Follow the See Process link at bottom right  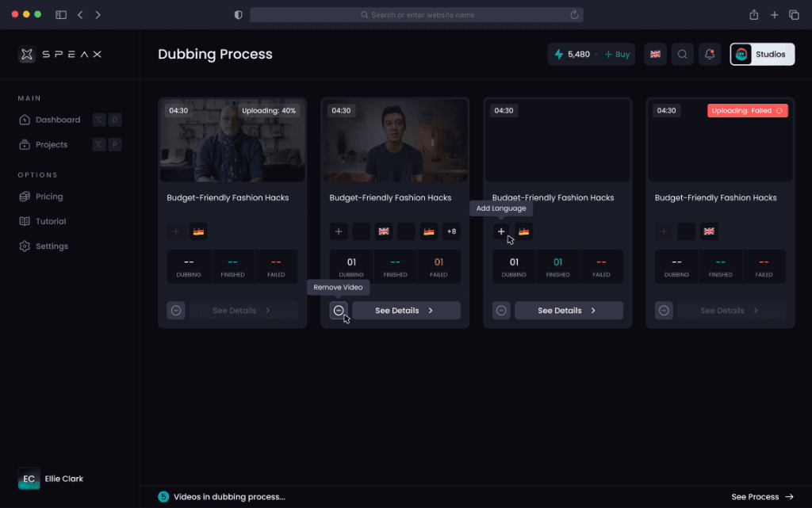pos(762,496)
